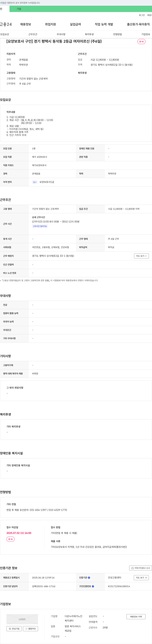Click the 구인인증번호 value K151722506180014
Image resolution: width=152 pixels, height=644 pixels.
tap(119, 586)
